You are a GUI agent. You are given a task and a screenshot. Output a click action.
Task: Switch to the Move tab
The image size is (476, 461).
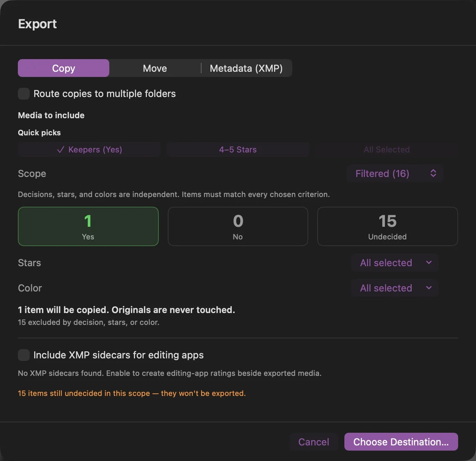(155, 68)
